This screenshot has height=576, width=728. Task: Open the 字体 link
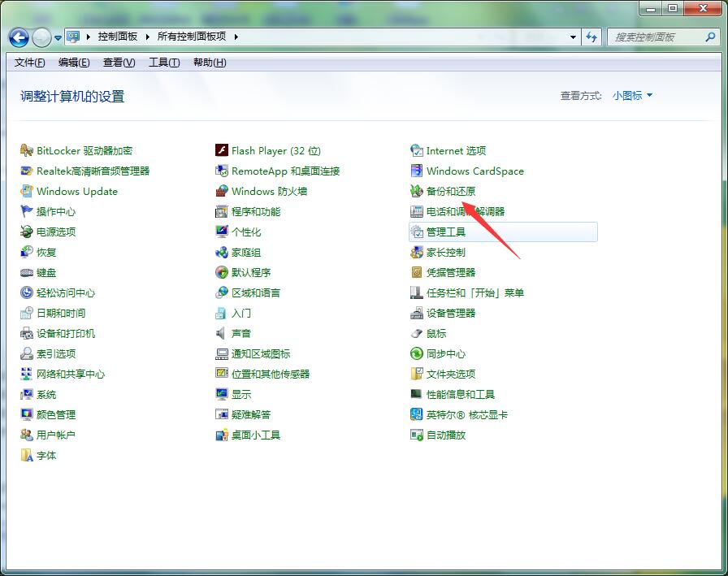click(x=46, y=455)
